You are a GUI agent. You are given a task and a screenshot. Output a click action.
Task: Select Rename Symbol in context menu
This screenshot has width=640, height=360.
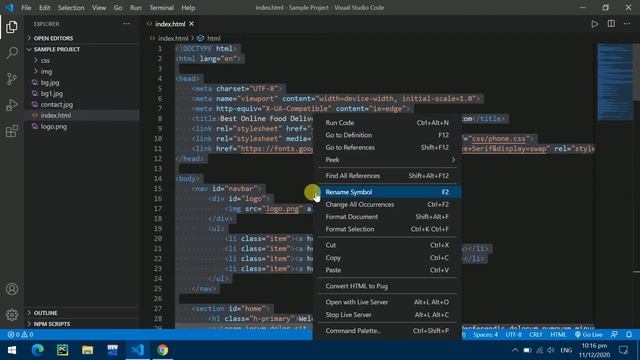point(387,192)
